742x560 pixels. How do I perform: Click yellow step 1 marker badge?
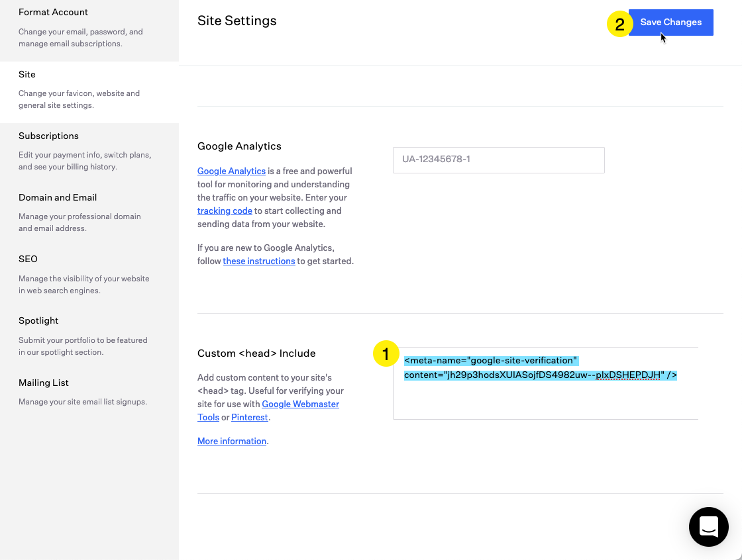tap(386, 353)
